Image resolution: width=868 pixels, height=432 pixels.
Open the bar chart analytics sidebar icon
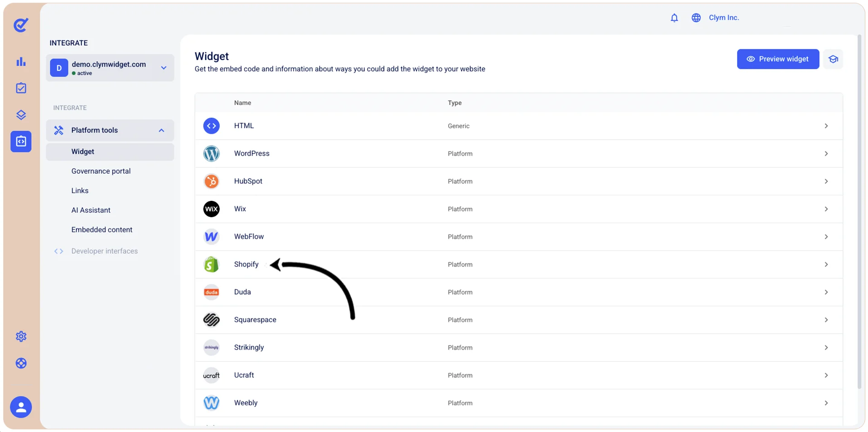pos(21,62)
